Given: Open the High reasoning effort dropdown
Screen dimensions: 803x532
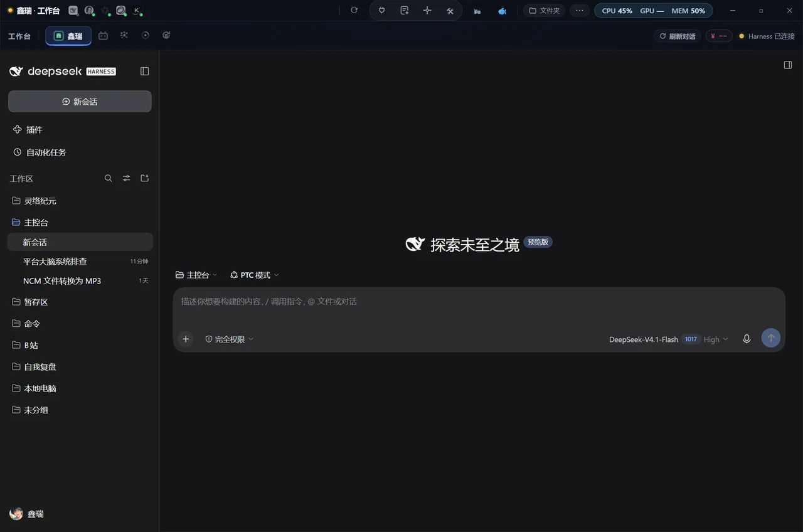Looking at the screenshot, I should click(x=716, y=339).
